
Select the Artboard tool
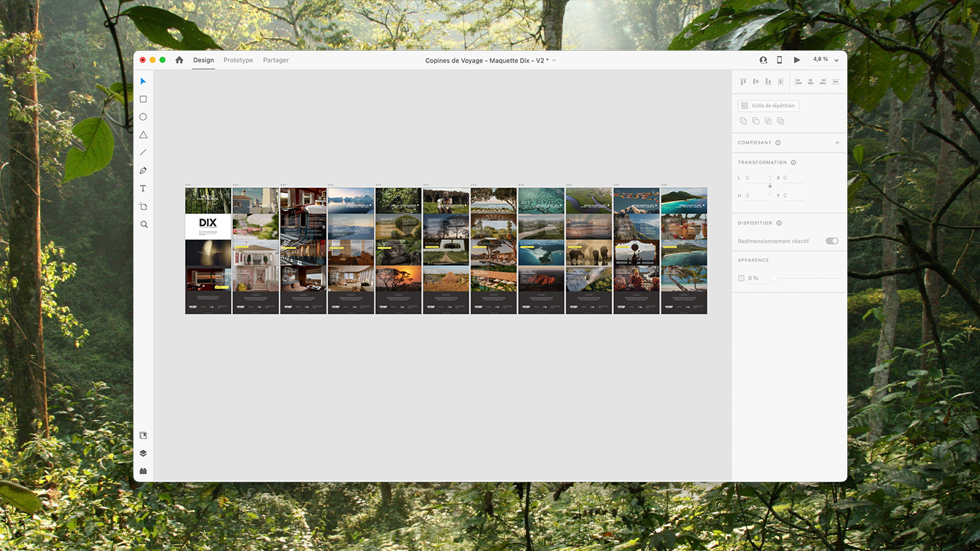[143, 207]
